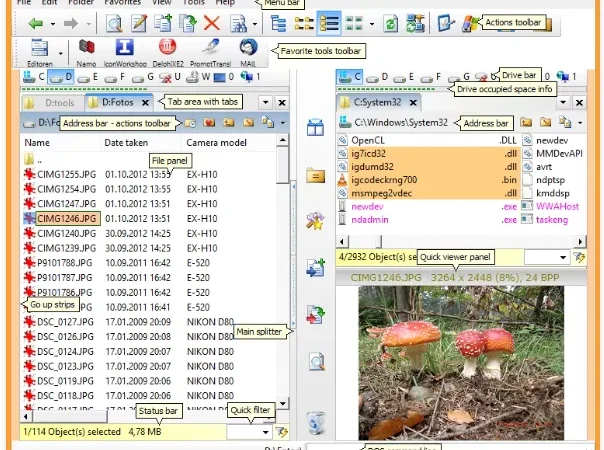Image resolution: width=604 pixels, height=450 pixels.
Task: Switch to the D:tools tab
Action: [52, 103]
